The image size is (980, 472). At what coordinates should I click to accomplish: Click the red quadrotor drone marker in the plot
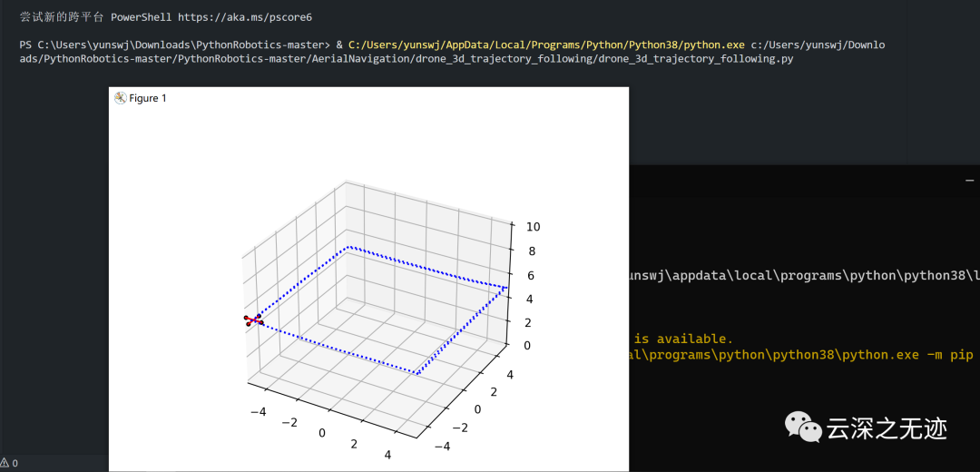click(252, 320)
